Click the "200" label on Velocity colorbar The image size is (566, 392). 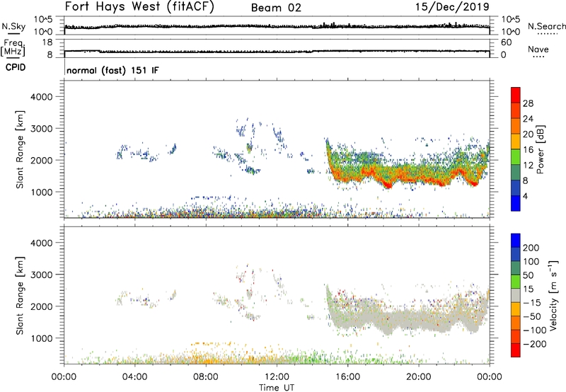(531, 248)
